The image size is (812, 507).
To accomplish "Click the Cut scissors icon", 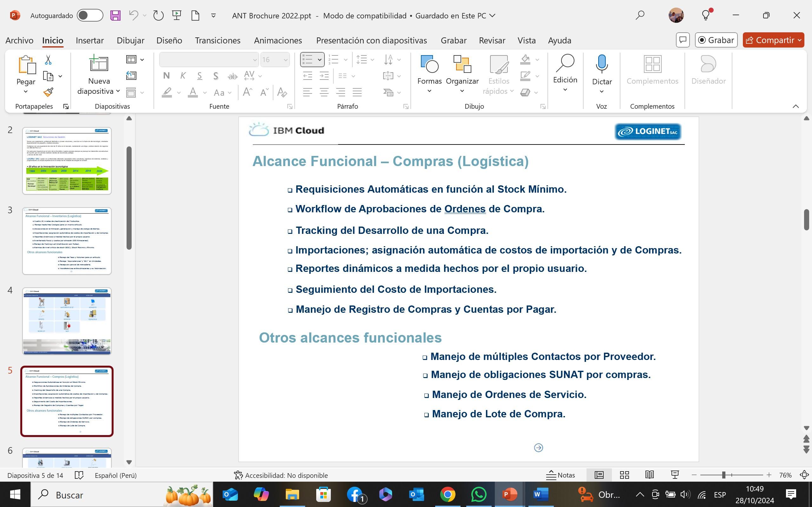I will coord(48,60).
